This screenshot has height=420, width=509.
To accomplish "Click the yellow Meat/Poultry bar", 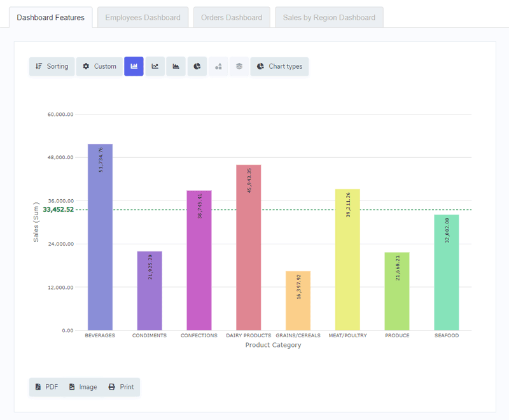I will 347,261.
